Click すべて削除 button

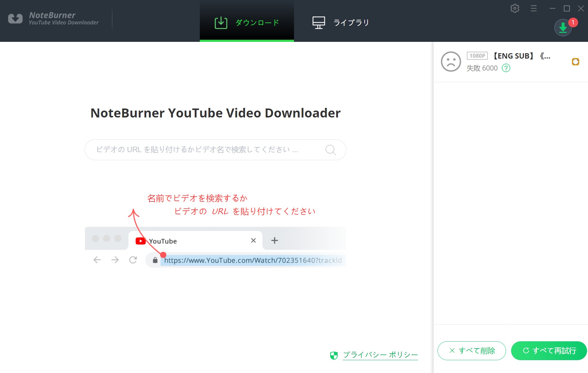[472, 351]
